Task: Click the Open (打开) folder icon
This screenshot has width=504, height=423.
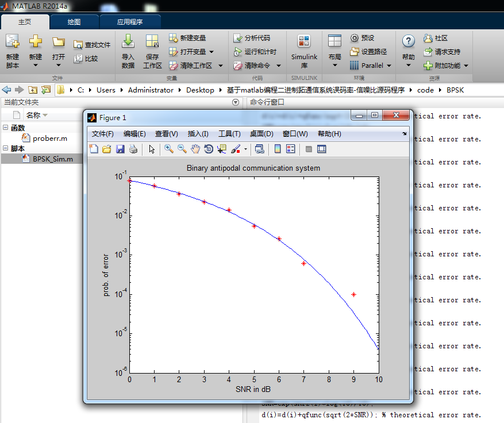Action: click(59, 42)
